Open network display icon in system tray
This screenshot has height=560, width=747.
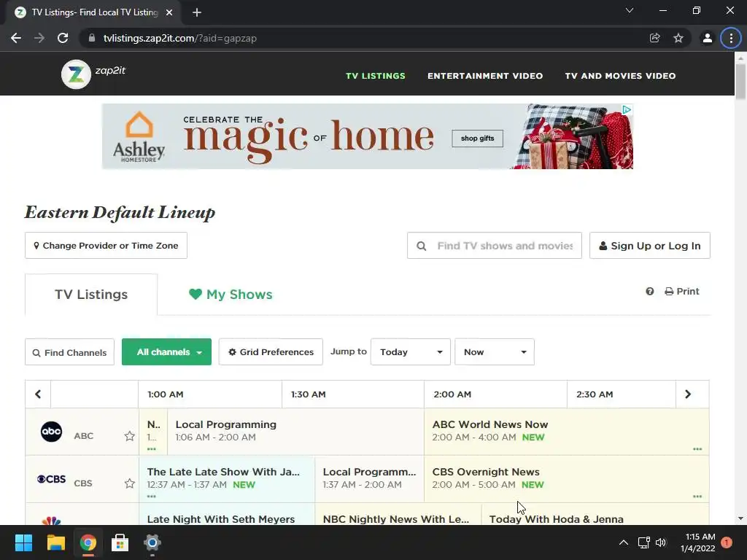point(643,542)
